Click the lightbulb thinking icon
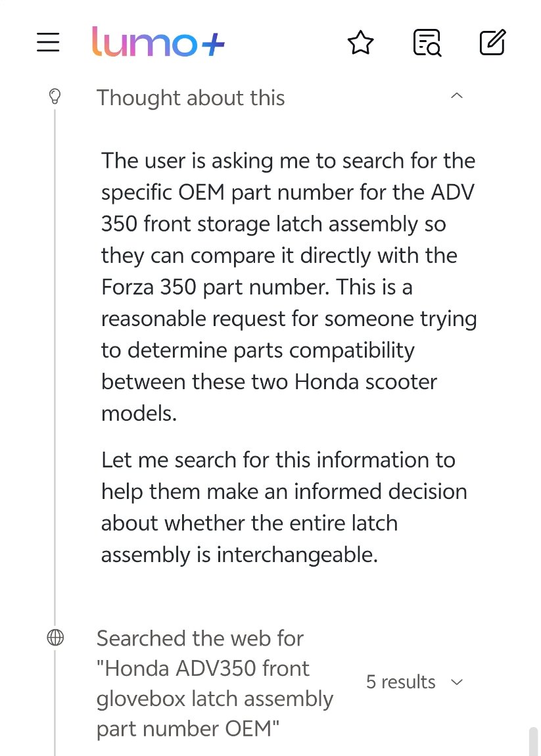Viewport: 541px width, 756px height. pos(55,97)
